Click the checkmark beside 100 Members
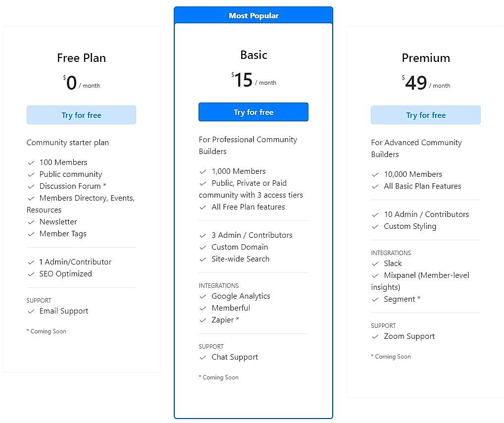 31,162
